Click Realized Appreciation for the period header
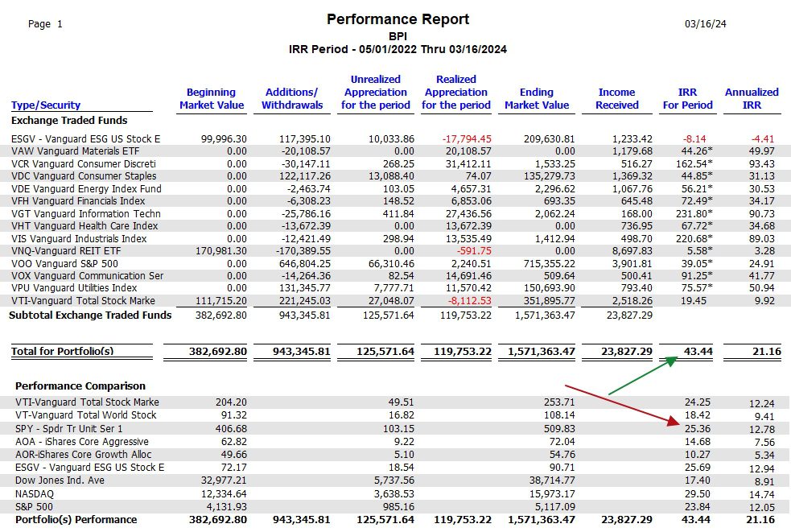The height and width of the screenshot is (532, 791). 456,93
